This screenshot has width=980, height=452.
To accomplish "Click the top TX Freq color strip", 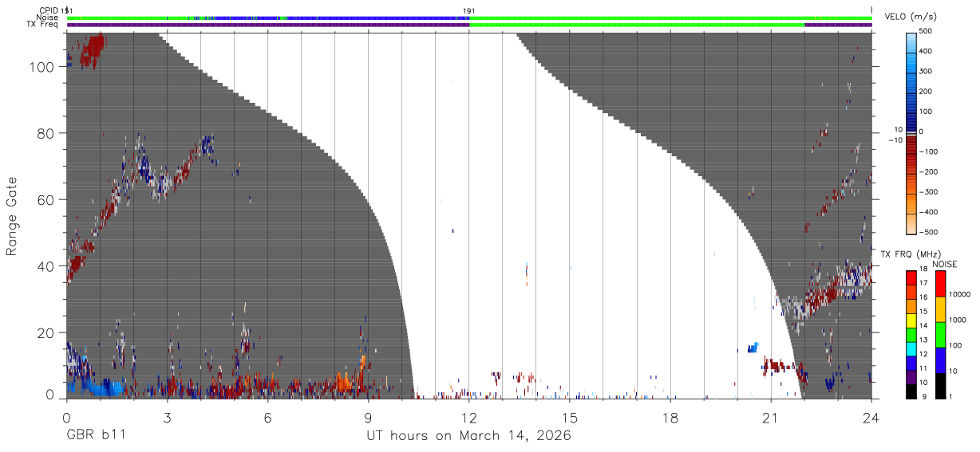I will pos(469,25).
